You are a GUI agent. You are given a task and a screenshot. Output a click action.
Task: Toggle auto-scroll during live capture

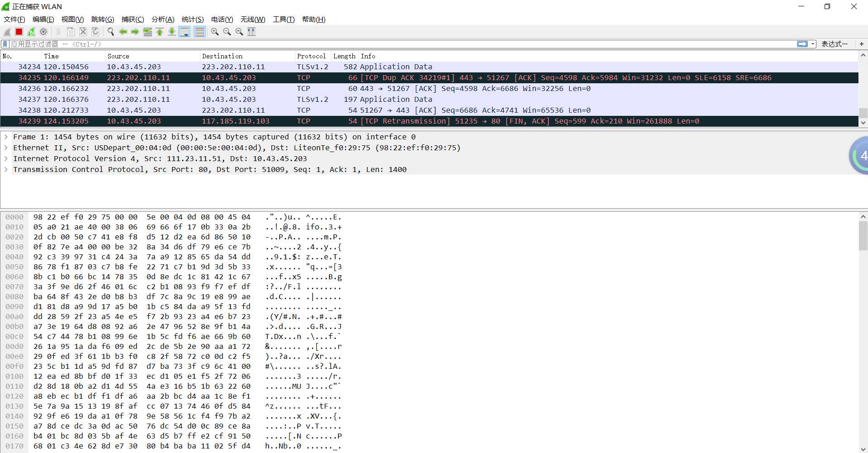click(x=185, y=32)
